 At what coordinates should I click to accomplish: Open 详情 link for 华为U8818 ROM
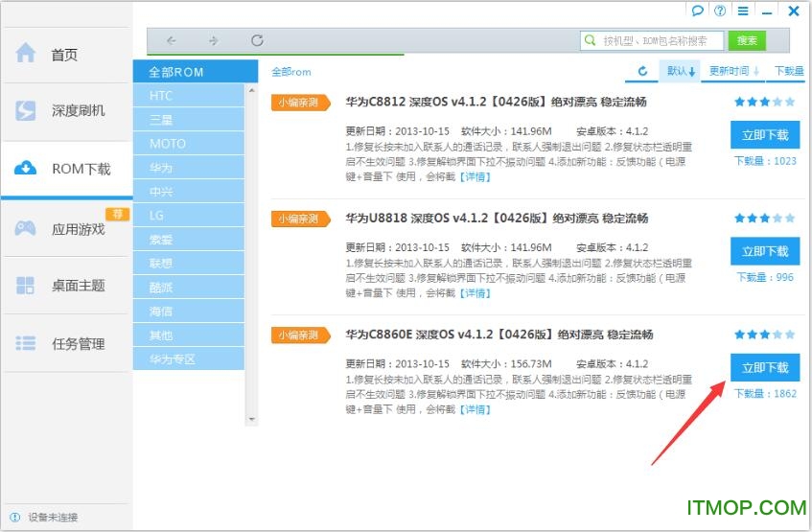[475, 293]
